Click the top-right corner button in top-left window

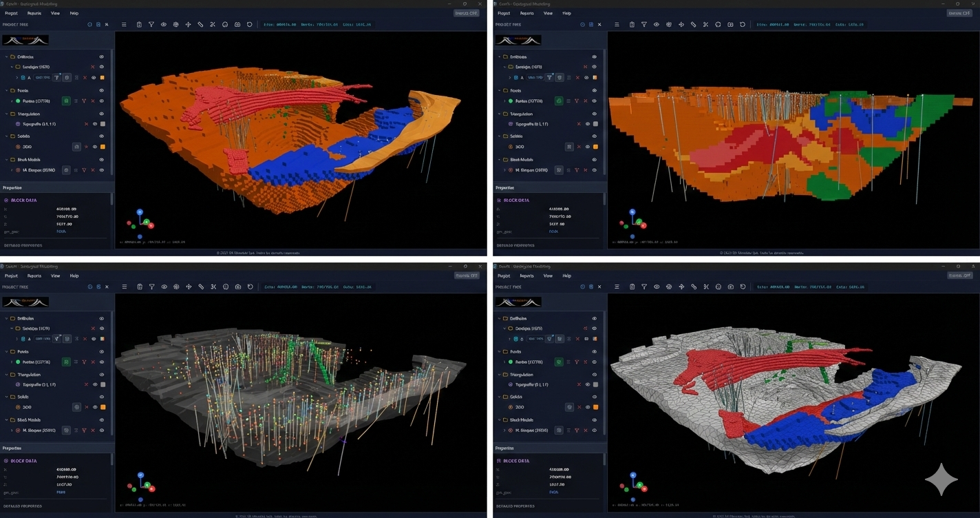[466, 13]
